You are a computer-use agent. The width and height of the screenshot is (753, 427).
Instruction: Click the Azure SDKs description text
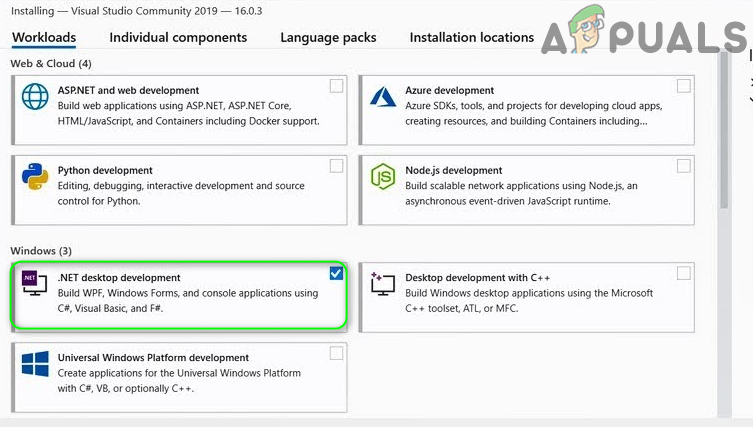pyautogui.click(x=534, y=113)
